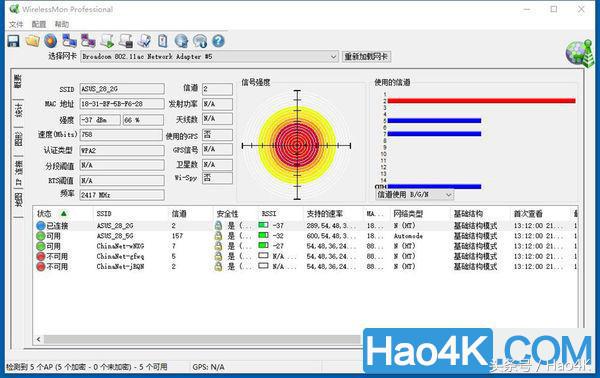This screenshot has height=378, width=600.
Task: Click the blue channel 5 usage bar
Action: click(x=434, y=121)
